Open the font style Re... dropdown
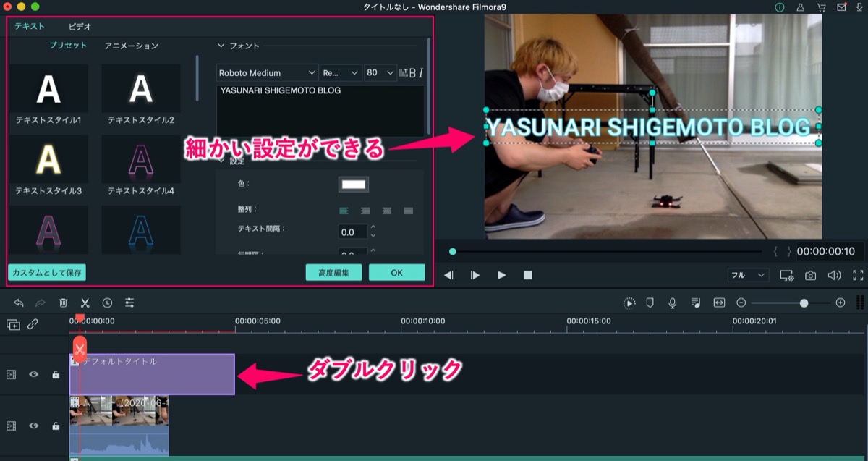This screenshot has width=868, height=461. [x=341, y=73]
